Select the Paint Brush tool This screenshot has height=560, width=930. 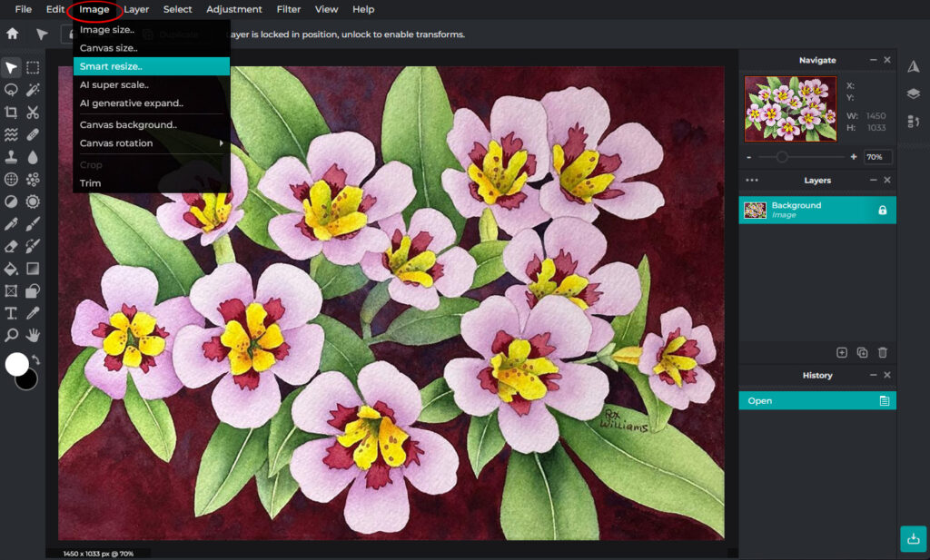[33, 224]
